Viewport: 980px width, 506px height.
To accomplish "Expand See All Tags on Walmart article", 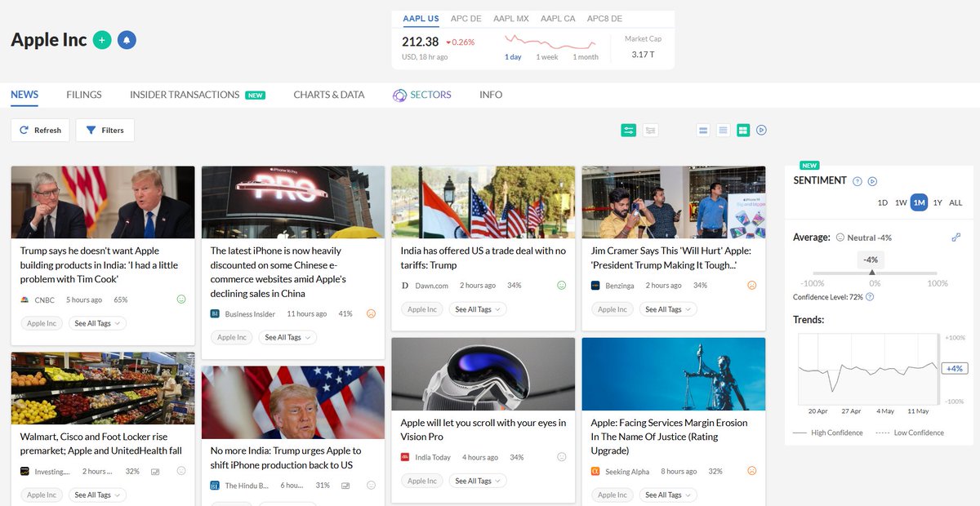I will pyautogui.click(x=98, y=495).
